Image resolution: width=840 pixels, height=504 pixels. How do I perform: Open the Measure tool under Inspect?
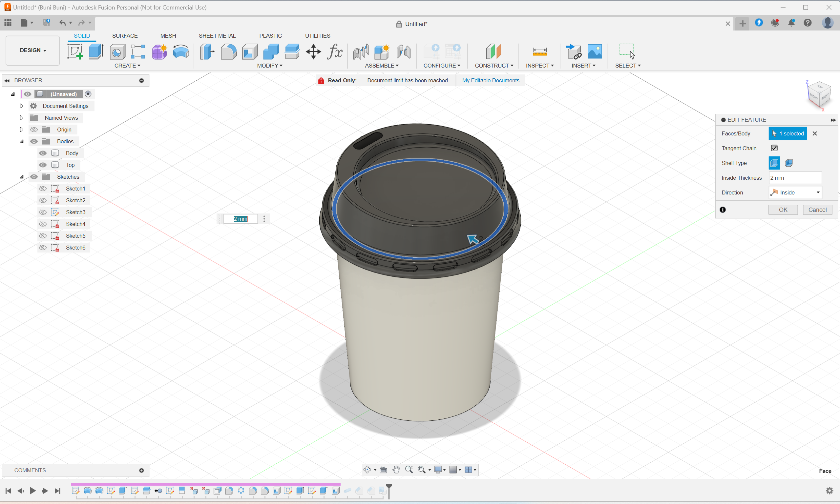pos(539,51)
